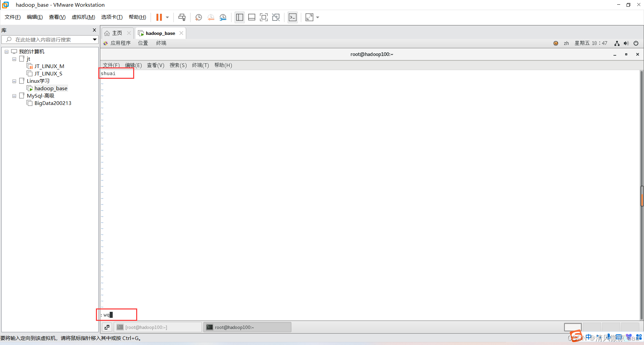
Task: Click the library search input field
Action: tap(50, 40)
